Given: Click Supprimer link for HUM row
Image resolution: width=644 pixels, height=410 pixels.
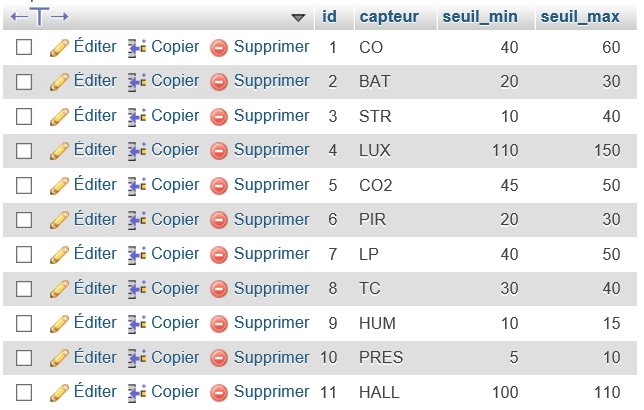Looking at the screenshot, I should point(271,323).
